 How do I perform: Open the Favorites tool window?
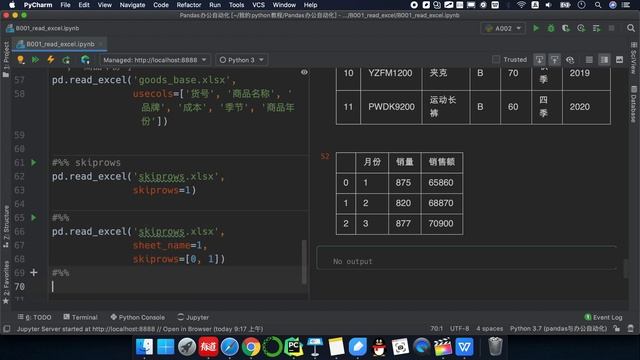click(x=6, y=282)
